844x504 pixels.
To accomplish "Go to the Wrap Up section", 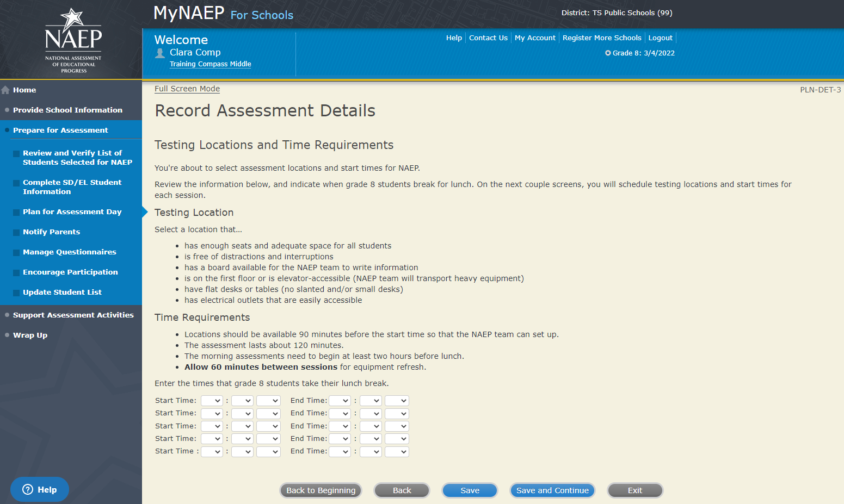I will (30, 335).
